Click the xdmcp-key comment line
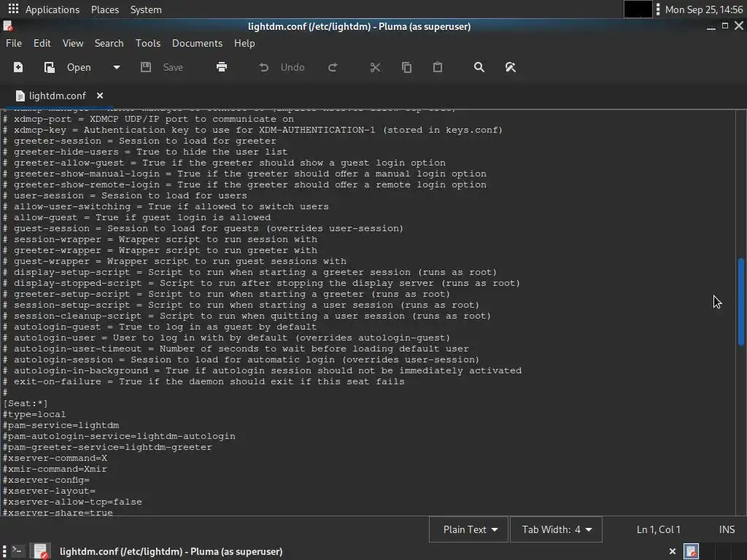The image size is (747, 560). (x=252, y=130)
